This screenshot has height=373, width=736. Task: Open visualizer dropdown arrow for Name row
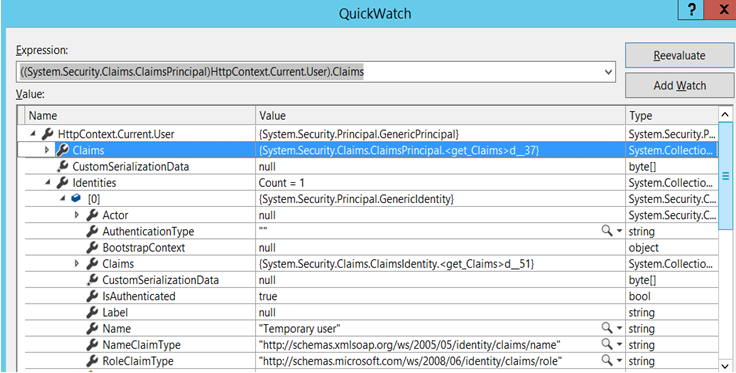[x=619, y=328]
